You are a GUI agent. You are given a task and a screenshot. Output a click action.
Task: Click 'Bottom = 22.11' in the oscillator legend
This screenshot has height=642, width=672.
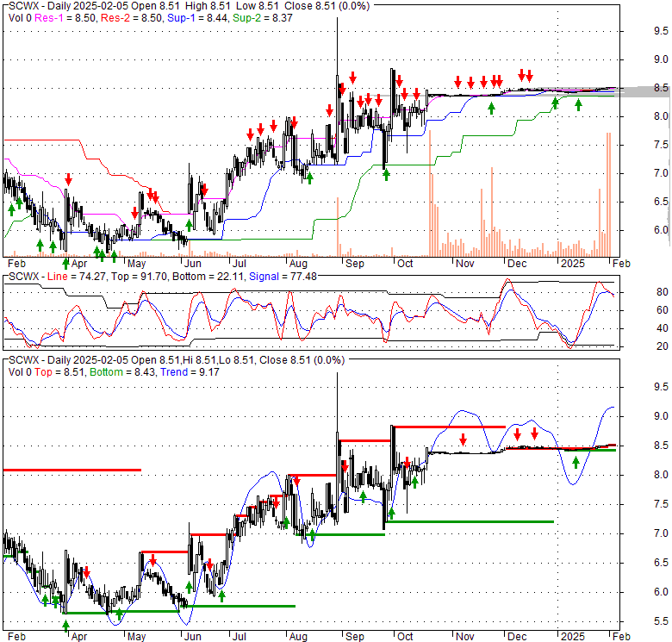click(208, 277)
